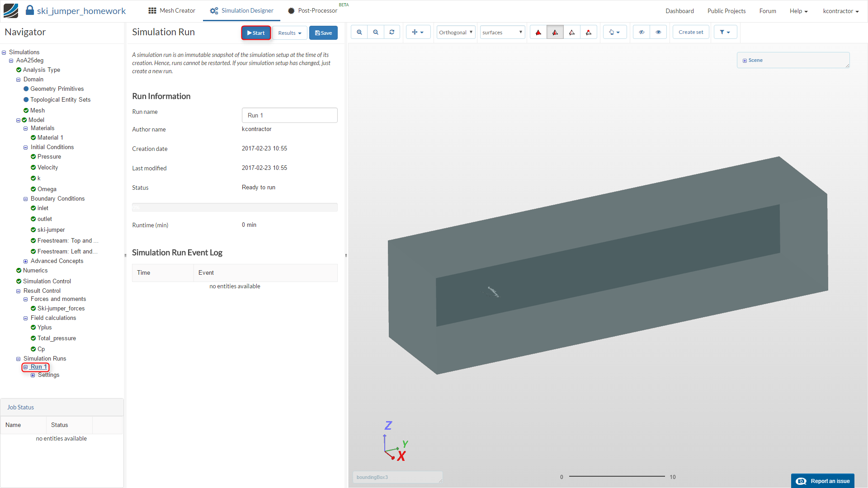Select points render mode icon

[589, 32]
